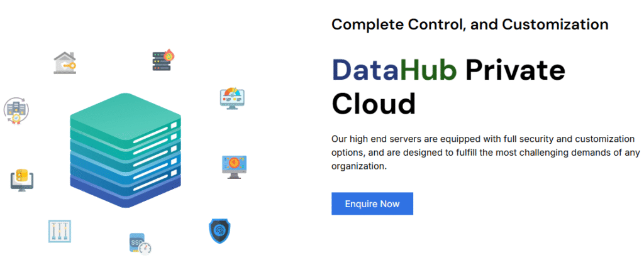The image size is (644, 258).
Task: Click the server firewall flame icon
Action: (162, 61)
